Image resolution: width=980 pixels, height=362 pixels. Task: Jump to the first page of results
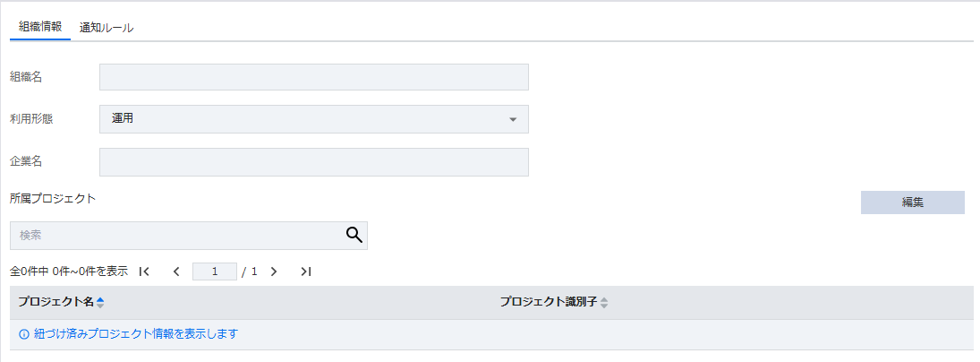click(x=144, y=271)
